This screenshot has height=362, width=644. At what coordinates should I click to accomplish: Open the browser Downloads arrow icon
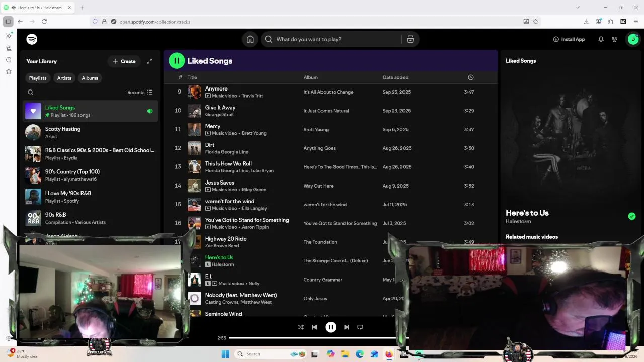click(x=586, y=22)
